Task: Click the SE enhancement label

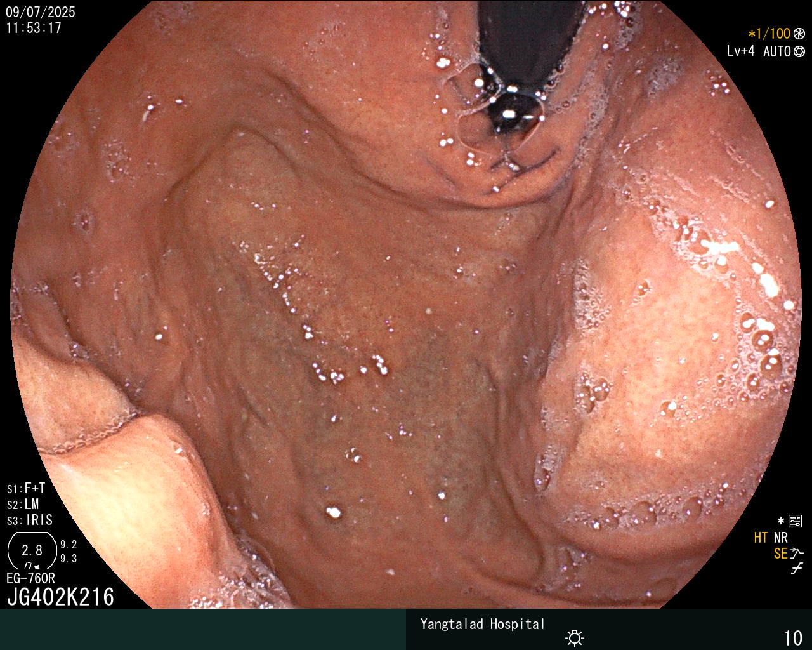Action: (x=780, y=554)
